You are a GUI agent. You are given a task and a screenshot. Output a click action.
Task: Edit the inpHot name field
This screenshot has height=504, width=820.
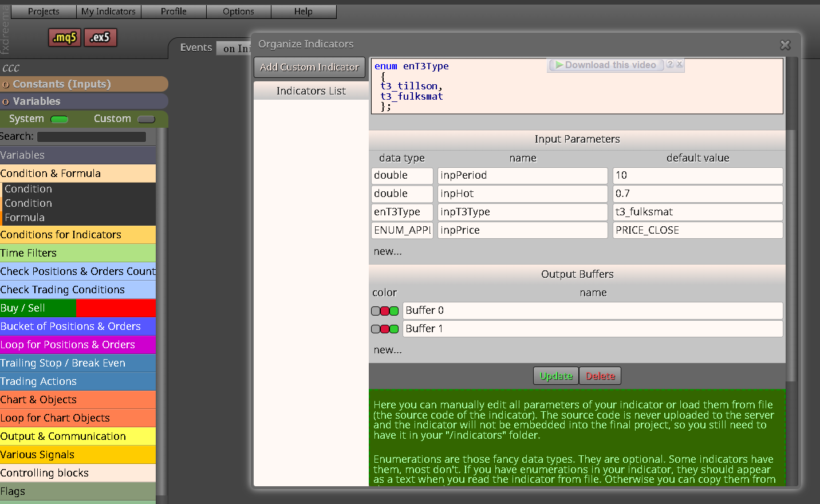coord(522,194)
